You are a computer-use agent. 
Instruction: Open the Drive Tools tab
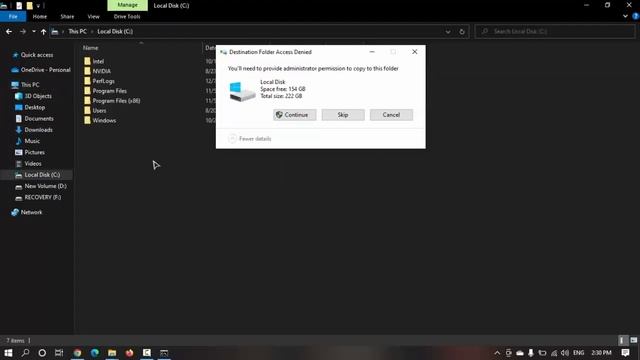[127, 16]
